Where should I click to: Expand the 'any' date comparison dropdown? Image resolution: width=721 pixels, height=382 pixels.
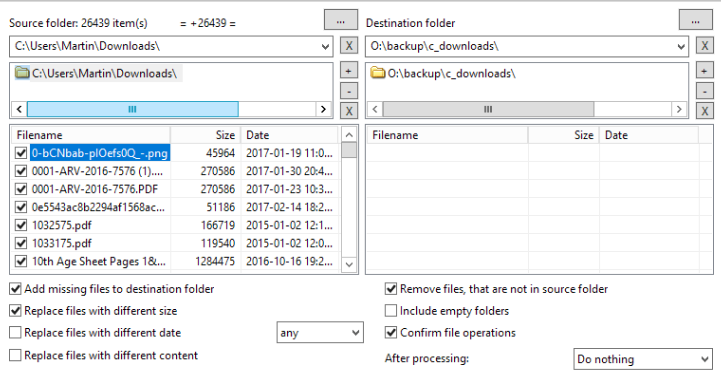320,332
